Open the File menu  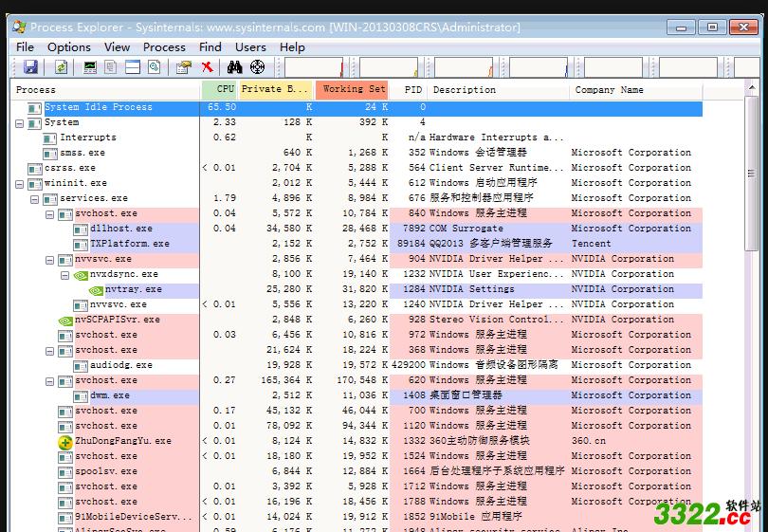(25, 47)
